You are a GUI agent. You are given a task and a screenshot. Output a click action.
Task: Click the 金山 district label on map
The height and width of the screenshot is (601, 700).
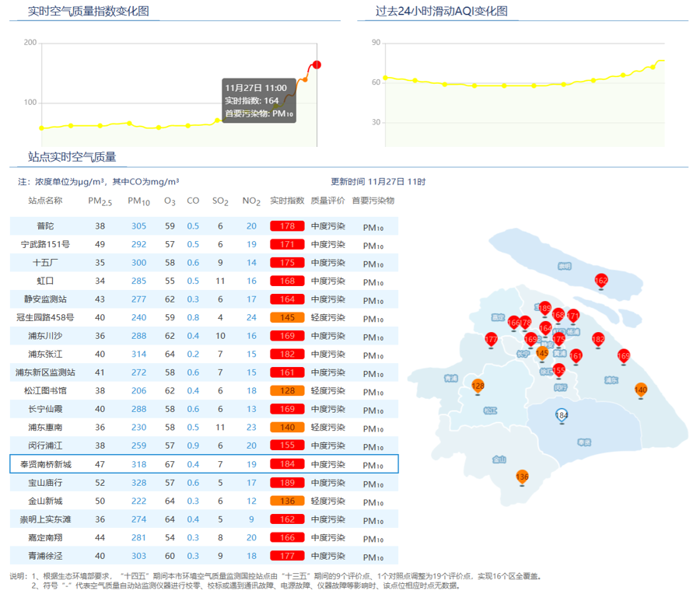[500, 459]
